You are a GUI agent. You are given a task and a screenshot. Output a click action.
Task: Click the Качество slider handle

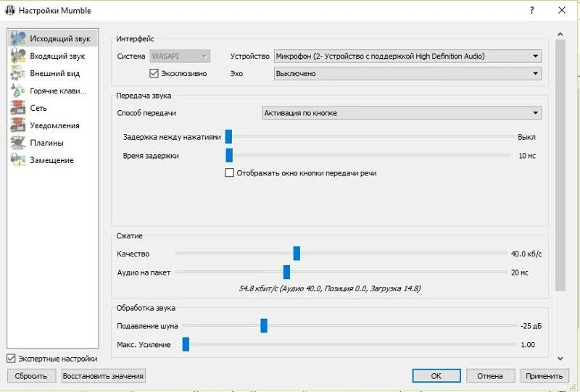click(297, 254)
